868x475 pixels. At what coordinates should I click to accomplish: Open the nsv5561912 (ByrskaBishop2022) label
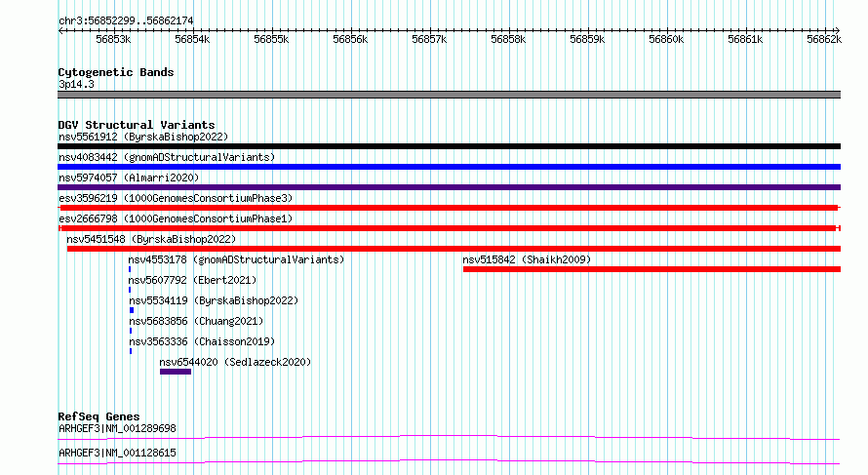click(x=143, y=137)
